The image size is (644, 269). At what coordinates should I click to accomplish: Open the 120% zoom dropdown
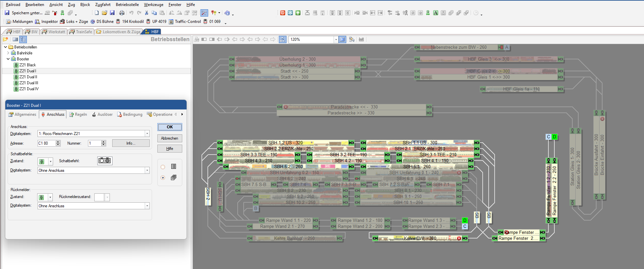pyautogui.click(x=336, y=39)
